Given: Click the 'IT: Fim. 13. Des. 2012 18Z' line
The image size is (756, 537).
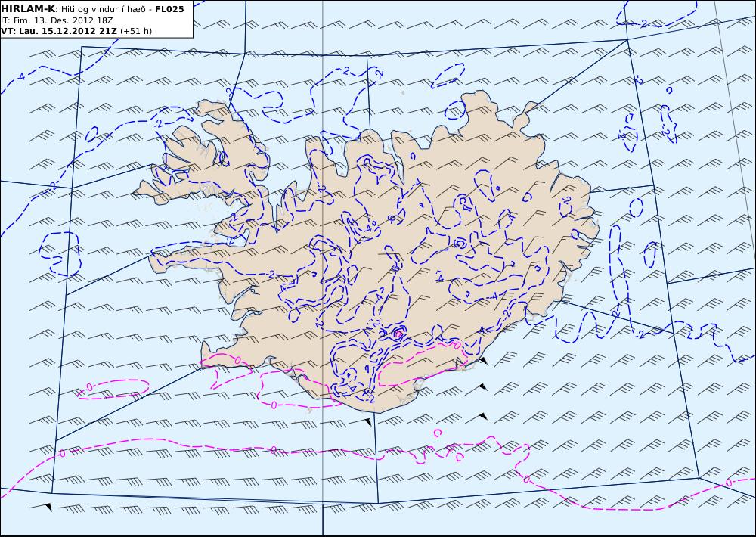Looking at the screenshot, I should click(57, 20).
